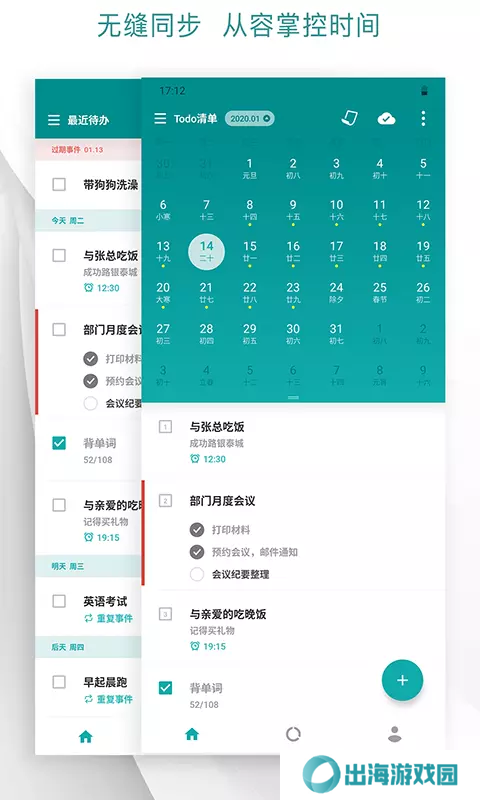Tap the tilted note icon in header

coord(349,118)
